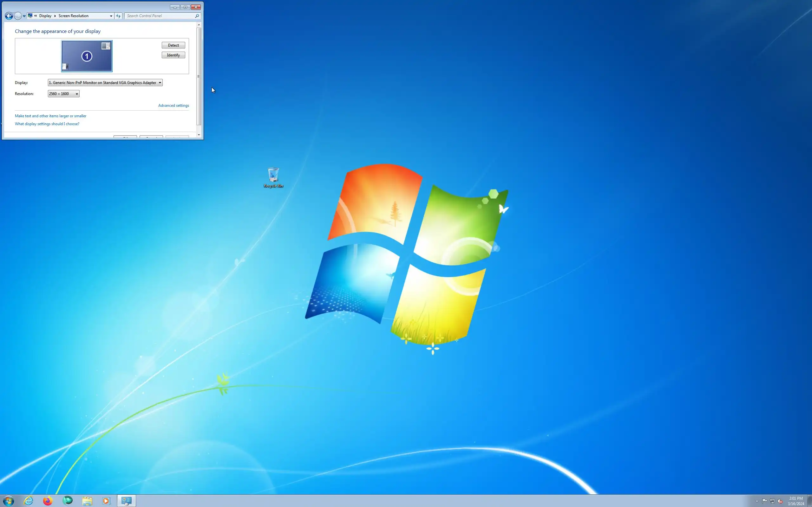This screenshot has height=507, width=812.
Task: Select monitor 1 preview thumbnail
Action: click(x=87, y=56)
